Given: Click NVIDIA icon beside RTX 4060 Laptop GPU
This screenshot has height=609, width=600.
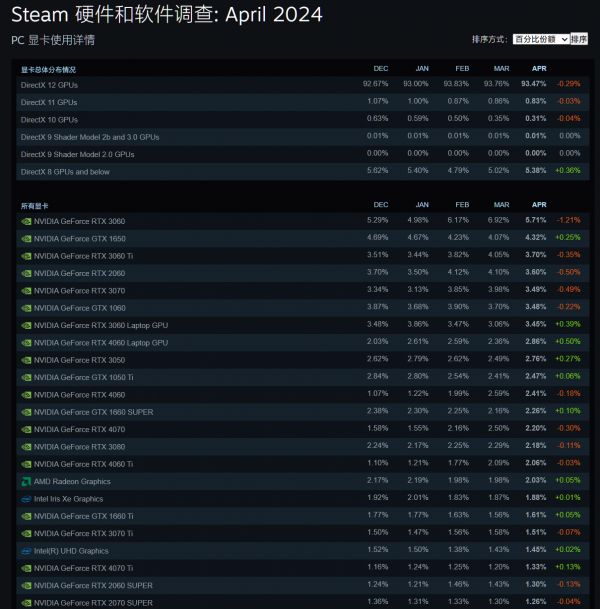Looking at the screenshot, I should tap(26, 343).
